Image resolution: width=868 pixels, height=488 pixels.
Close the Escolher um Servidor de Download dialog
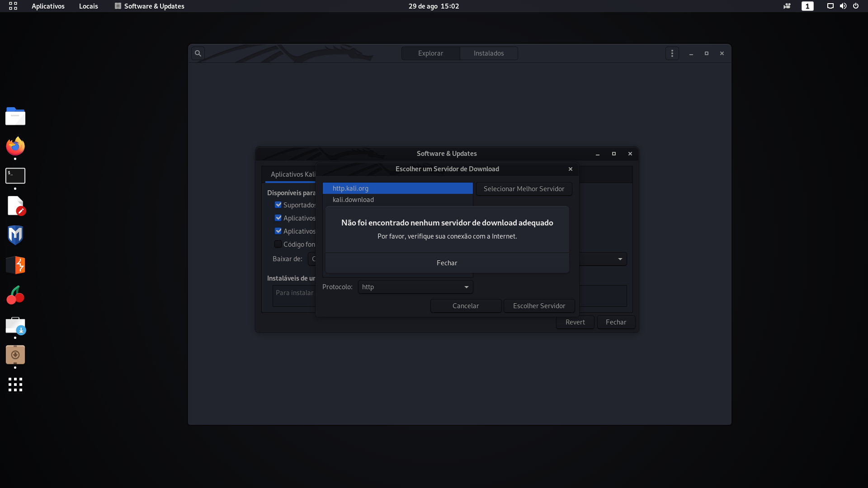point(571,169)
